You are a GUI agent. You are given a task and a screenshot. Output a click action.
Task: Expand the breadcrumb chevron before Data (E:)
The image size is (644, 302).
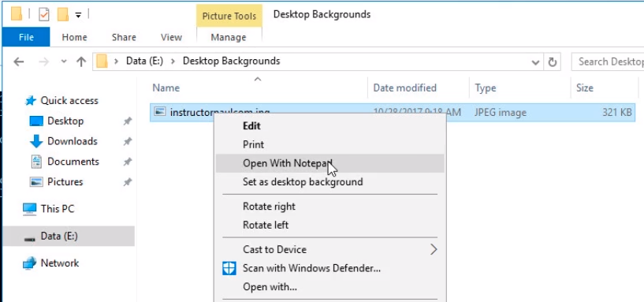[116, 62]
